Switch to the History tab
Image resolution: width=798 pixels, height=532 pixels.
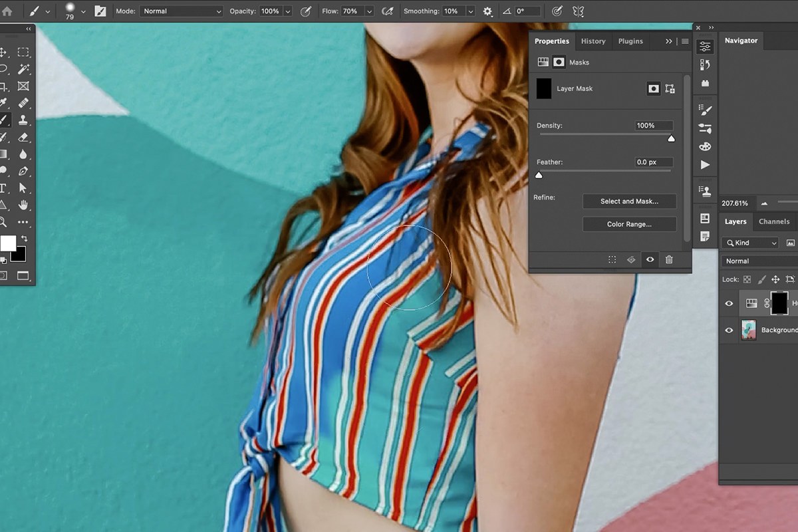tap(593, 41)
